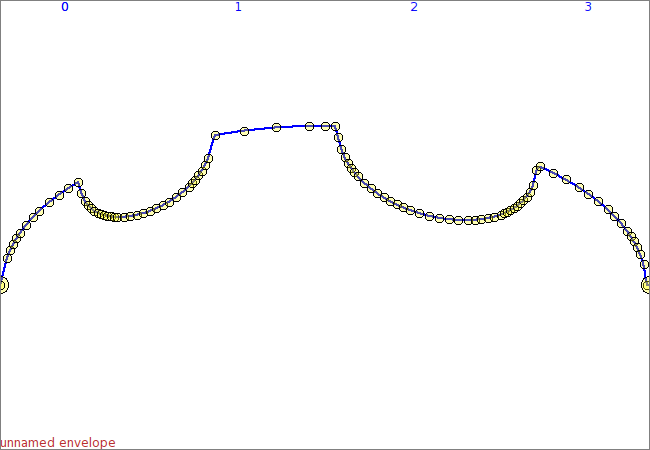Select the last plateau breakpoint before the curve descends

335,126
